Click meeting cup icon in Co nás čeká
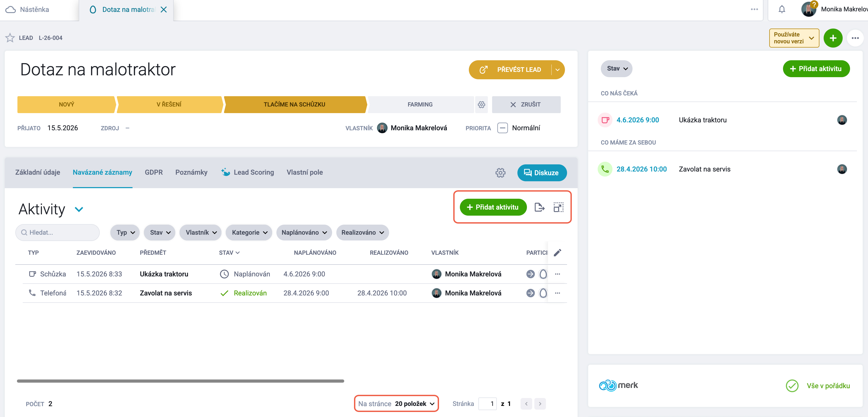The height and width of the screenshot is (417, 868). 605,120
